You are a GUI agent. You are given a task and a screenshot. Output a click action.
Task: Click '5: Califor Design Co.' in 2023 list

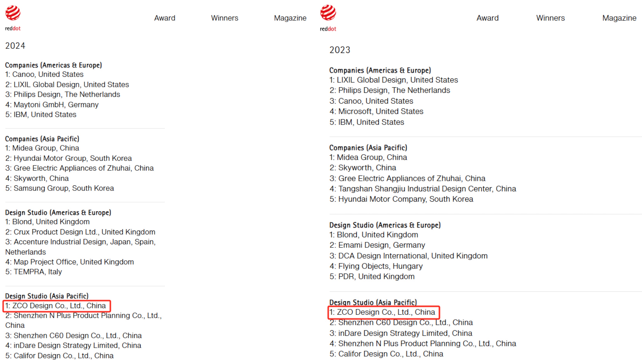tap(386, 354)
